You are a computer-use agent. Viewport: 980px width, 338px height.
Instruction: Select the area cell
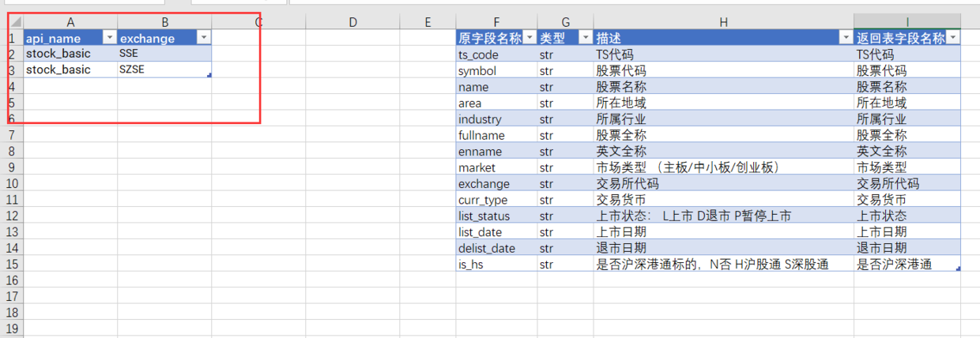coord(496,103)
